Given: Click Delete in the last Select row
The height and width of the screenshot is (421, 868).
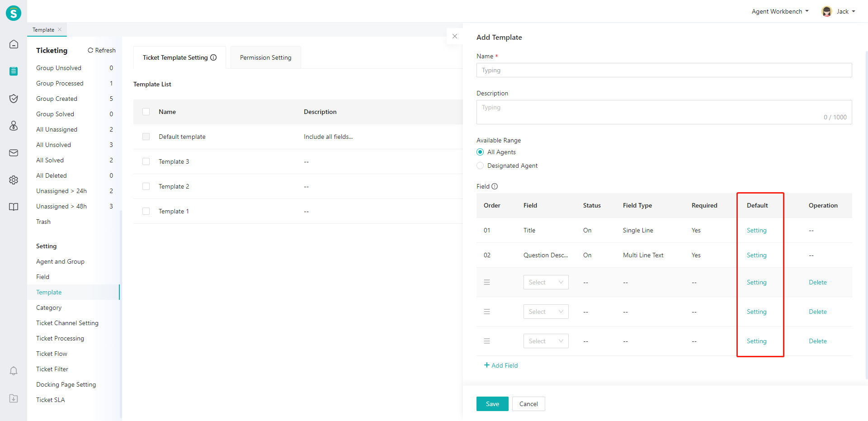Looking at the screenshot, I should click(x=817, y=341).
